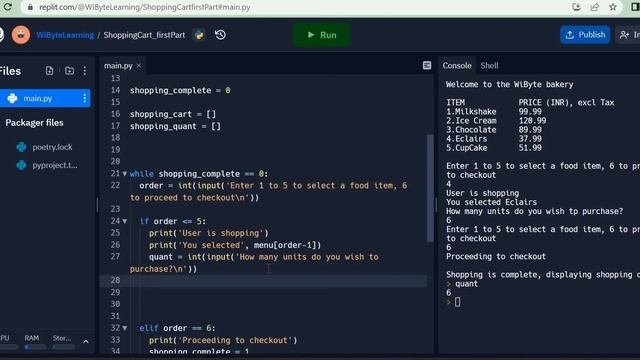Click 'You selected Eclairs' console line
The width and height of the screenshot is (640, 360).
(491, 202)
